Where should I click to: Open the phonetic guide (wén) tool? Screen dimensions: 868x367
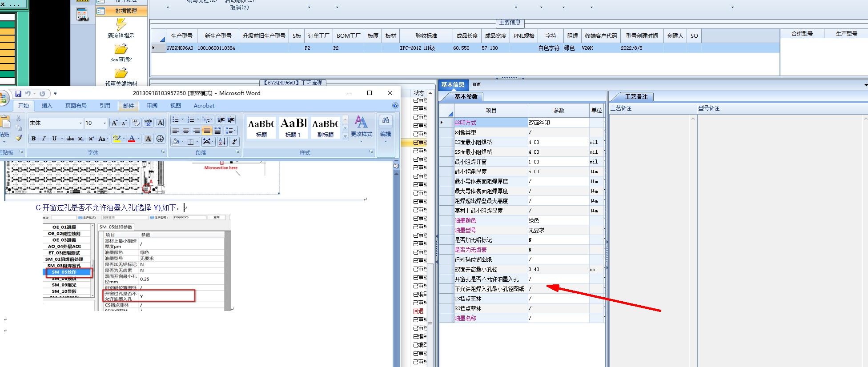tap(148, 123)
